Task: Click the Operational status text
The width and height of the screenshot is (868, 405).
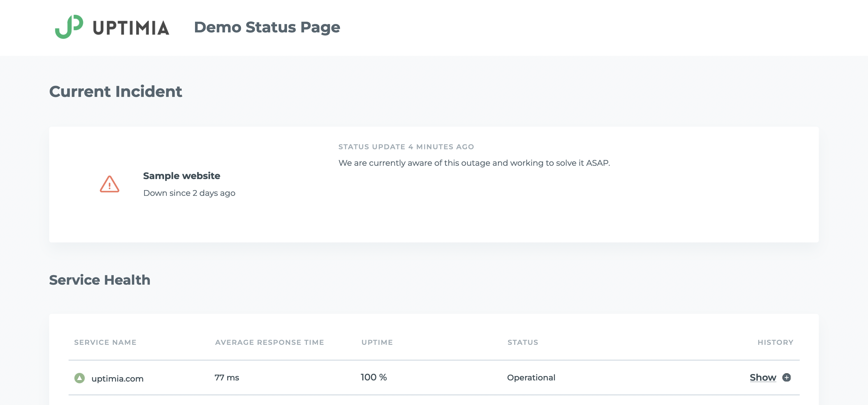Action: click(x=531, y=377)
